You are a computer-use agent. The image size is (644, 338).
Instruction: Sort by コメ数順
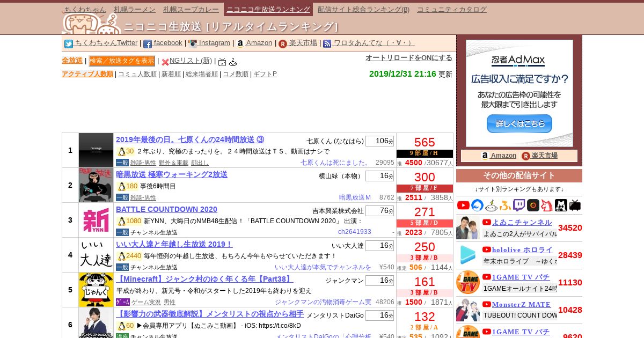click(x=236, y=74)
